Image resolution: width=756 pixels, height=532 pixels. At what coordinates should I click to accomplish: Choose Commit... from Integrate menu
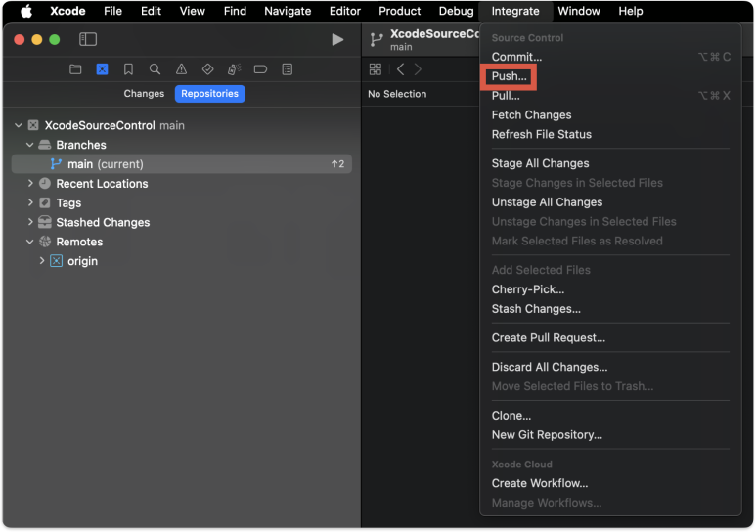(610, 57)
